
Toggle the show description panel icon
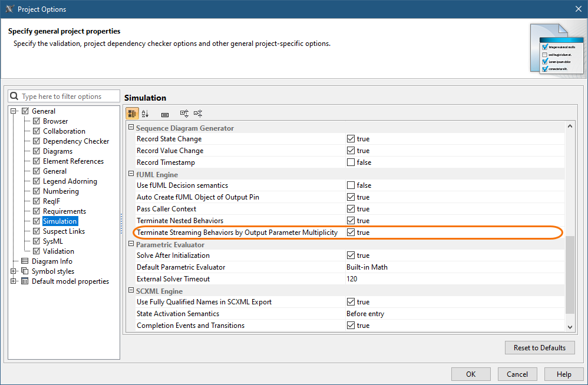point(165,114)
